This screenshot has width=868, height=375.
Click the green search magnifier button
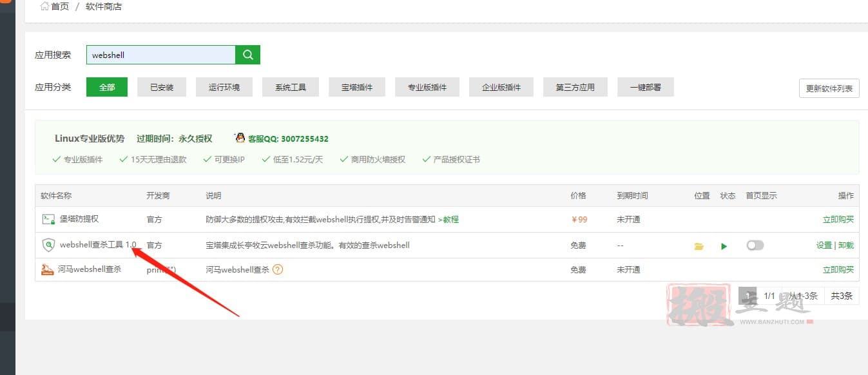click(248, 55)
